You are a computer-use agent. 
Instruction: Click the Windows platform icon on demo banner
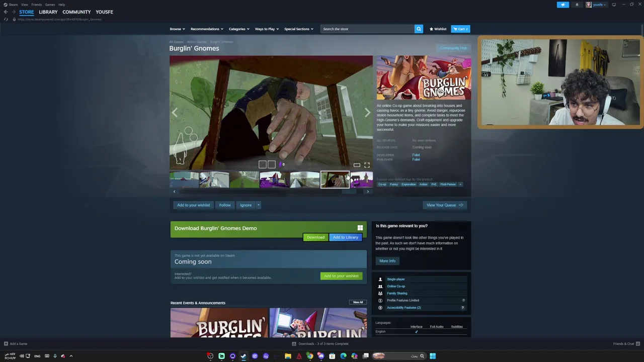(360, 228)
